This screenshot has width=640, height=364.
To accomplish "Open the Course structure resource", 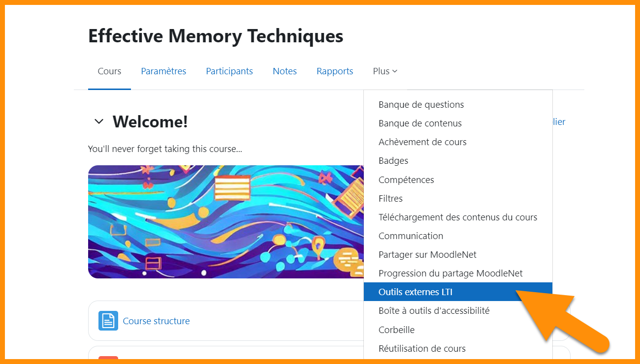I will click(x=156, y=321).
